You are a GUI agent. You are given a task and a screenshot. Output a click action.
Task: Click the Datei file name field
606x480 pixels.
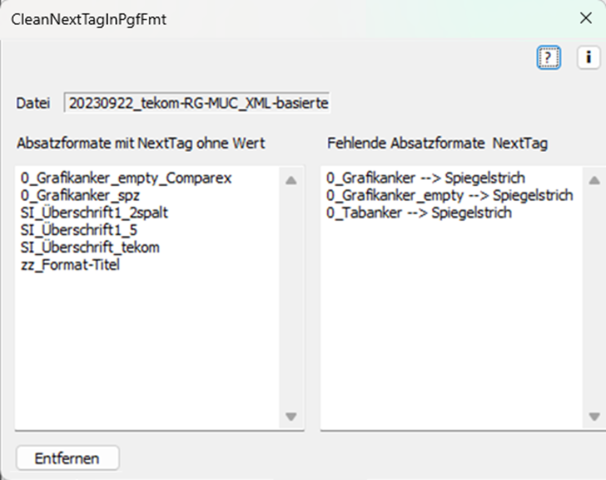point(197,103)
